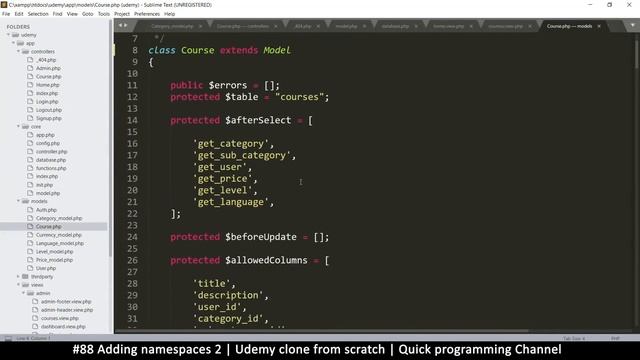
Task: Collapse the views folder
Action: 18,285
